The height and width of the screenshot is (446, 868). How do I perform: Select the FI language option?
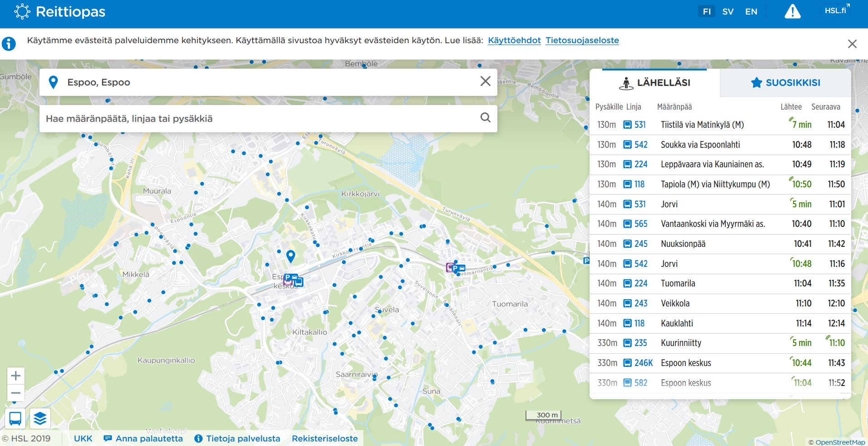pos(707,12)
